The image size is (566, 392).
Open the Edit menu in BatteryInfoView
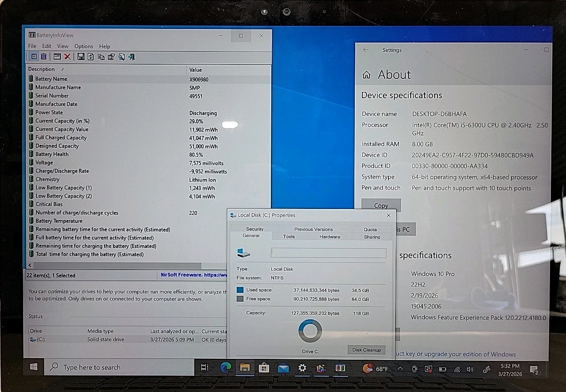click(x=47, y=46)
